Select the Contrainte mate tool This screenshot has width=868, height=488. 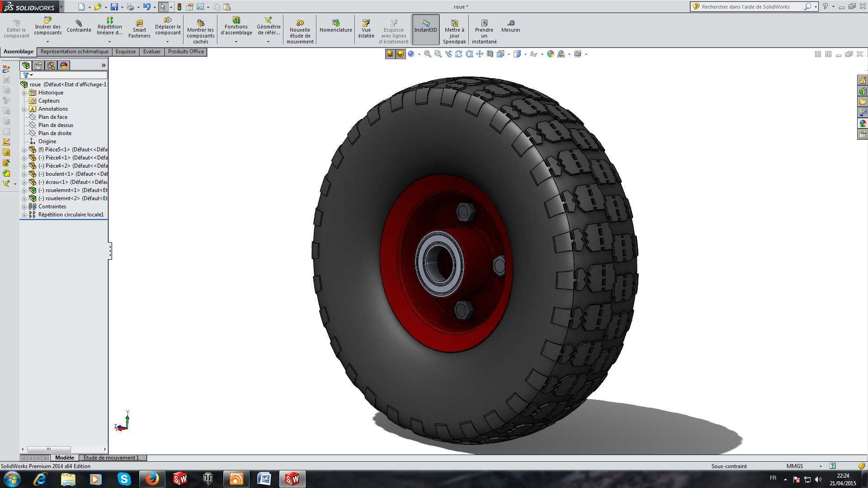pos(79,26)
